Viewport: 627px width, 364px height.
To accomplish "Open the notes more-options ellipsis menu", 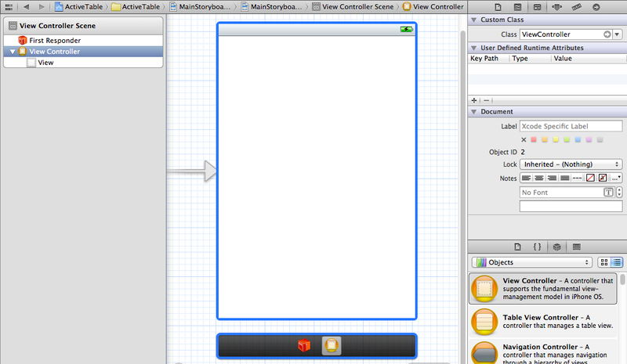I will [616, 178].
